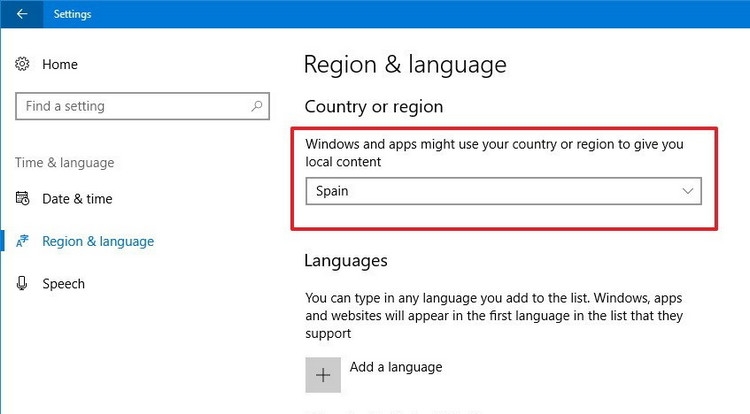The image size is (750, 414).
Task: Open the Date & time settings page
Action: point(77,198)
